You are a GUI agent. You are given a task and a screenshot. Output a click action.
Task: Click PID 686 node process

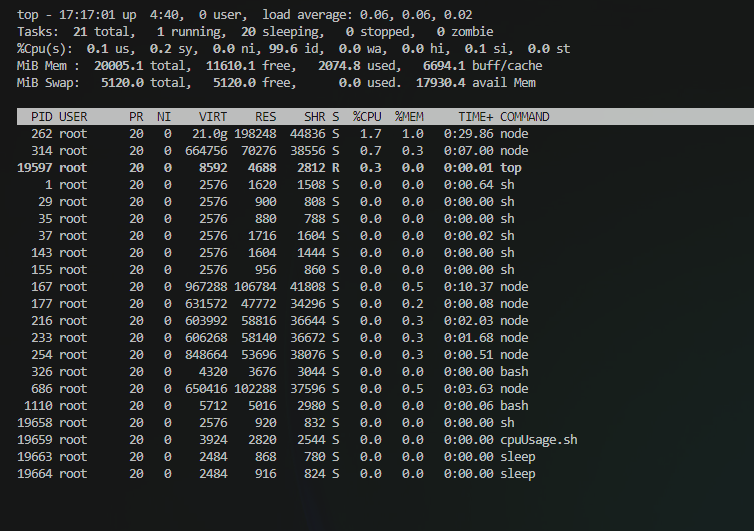(x=42, y=389)
